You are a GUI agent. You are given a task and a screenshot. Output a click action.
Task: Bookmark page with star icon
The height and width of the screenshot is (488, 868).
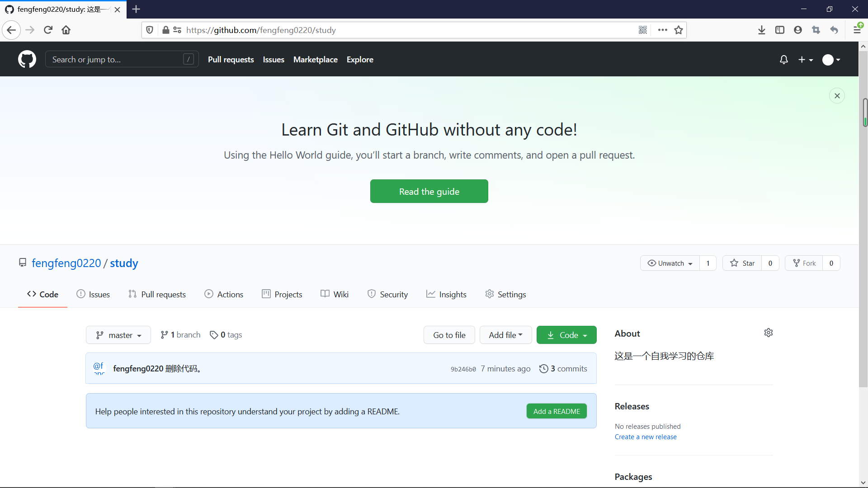click(679, 30)
